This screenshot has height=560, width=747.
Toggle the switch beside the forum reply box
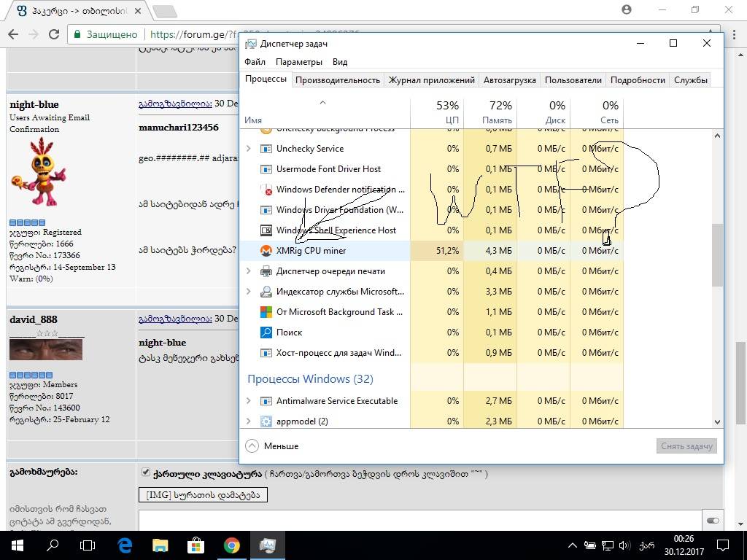click(713, 521)
